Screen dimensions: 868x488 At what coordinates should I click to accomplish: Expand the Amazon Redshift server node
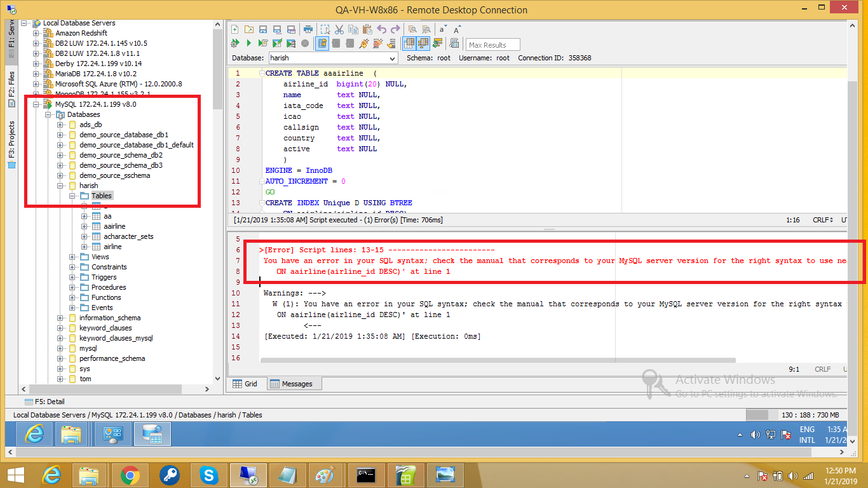(36, 33)
